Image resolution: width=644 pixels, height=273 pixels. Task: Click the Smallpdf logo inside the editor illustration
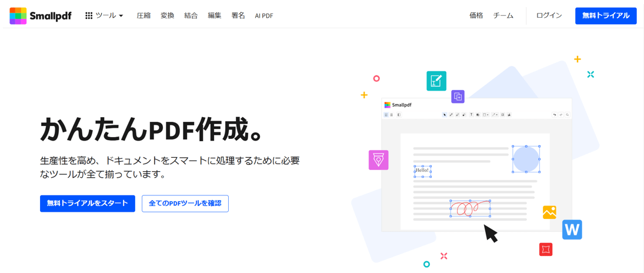[398, 105]
